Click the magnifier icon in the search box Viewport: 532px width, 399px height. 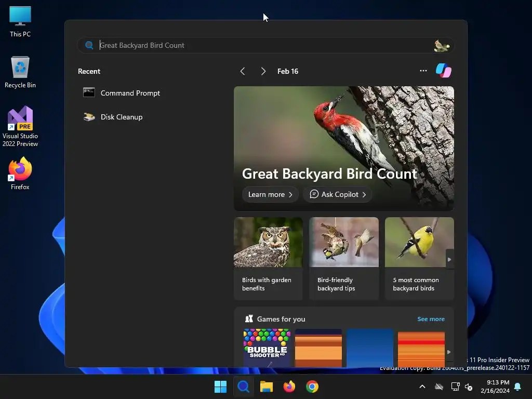click(89, 45)
